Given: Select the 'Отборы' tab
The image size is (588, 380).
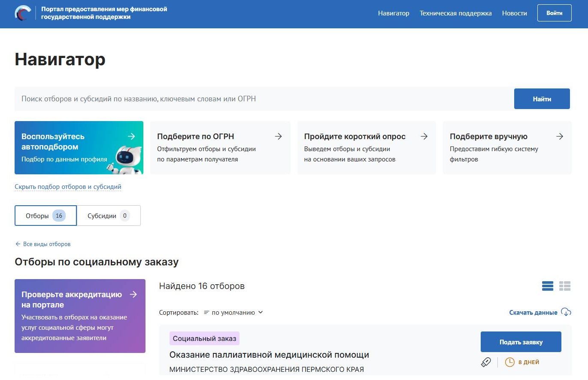Looking at the screenshot, I should tap(45, 216).
